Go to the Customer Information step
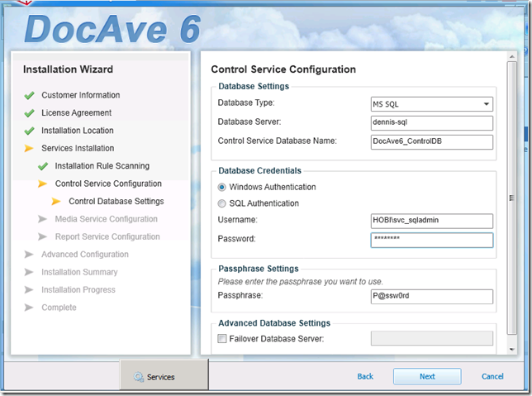This screenshot has width=532, height=396. (x=81, y=95)
